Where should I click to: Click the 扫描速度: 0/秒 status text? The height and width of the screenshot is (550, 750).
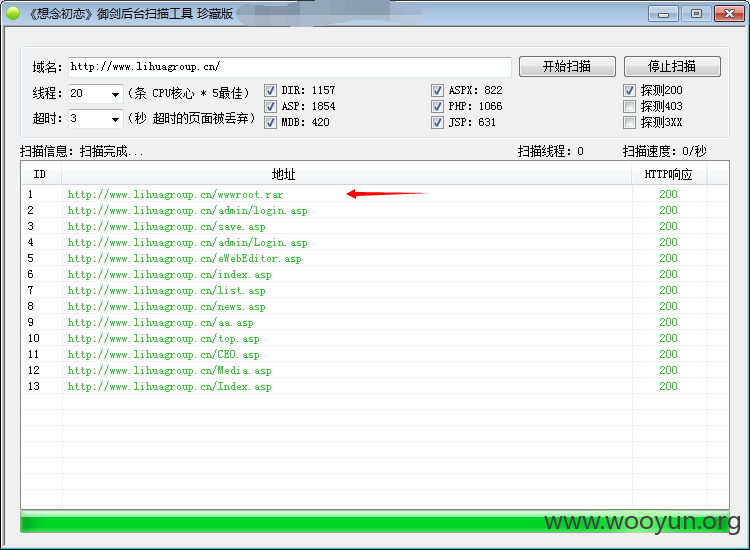pos(664,152)
